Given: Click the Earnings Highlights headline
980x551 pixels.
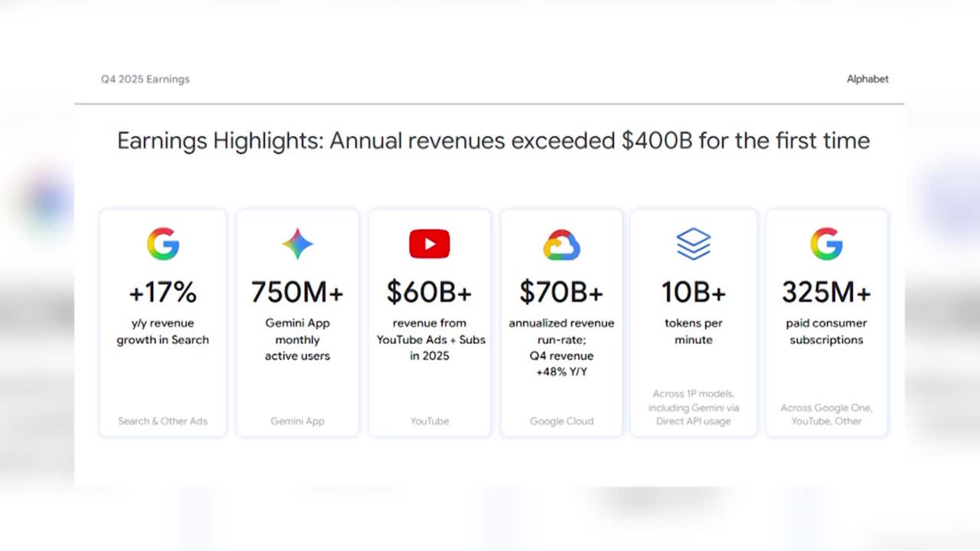Looking at the screenshot, I should pyautogui.click(x=494, y=141).
